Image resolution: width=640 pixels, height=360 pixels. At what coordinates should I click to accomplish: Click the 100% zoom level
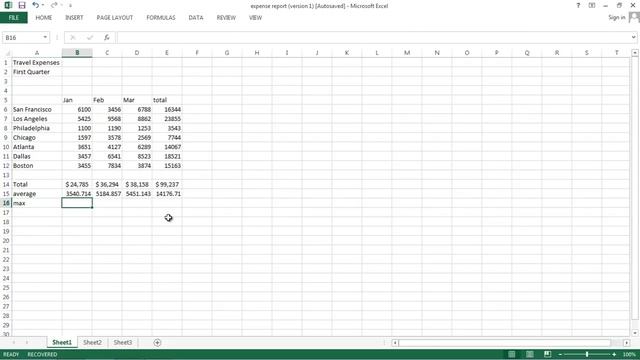(629, 354)
